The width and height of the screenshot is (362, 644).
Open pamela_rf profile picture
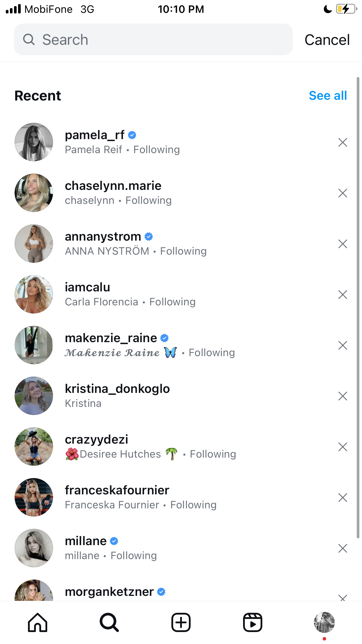pos(34,142)
